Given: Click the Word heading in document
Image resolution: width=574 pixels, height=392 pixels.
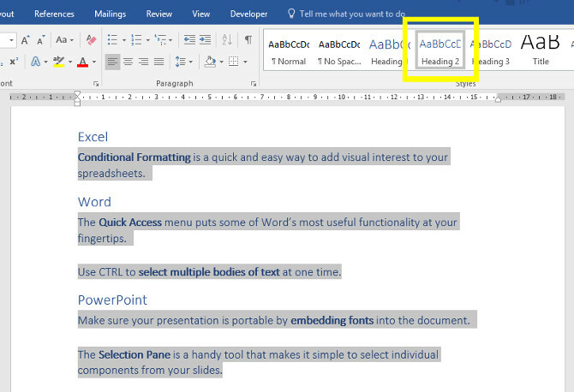Looking at the screenshot, I should tap(94, 202).
